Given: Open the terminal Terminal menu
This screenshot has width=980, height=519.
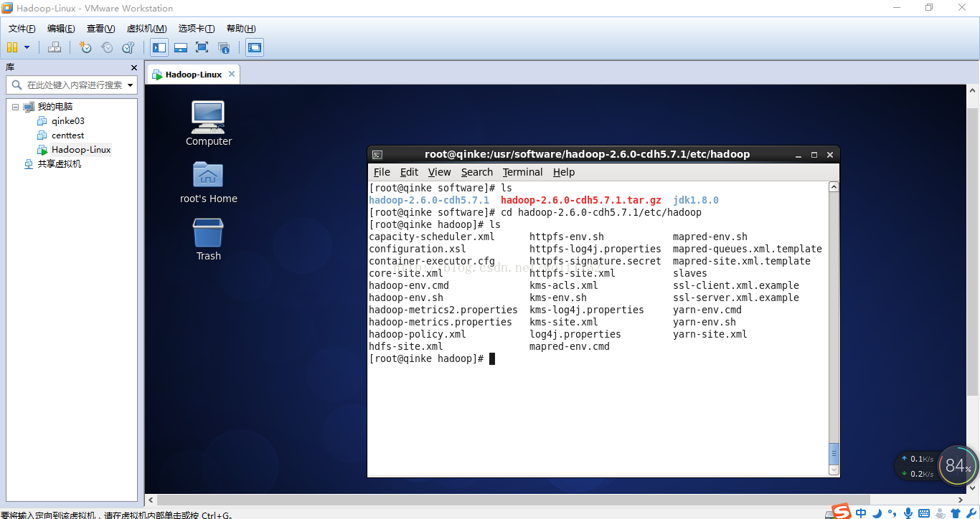Looking at the screenshot, I should [522, 172].
